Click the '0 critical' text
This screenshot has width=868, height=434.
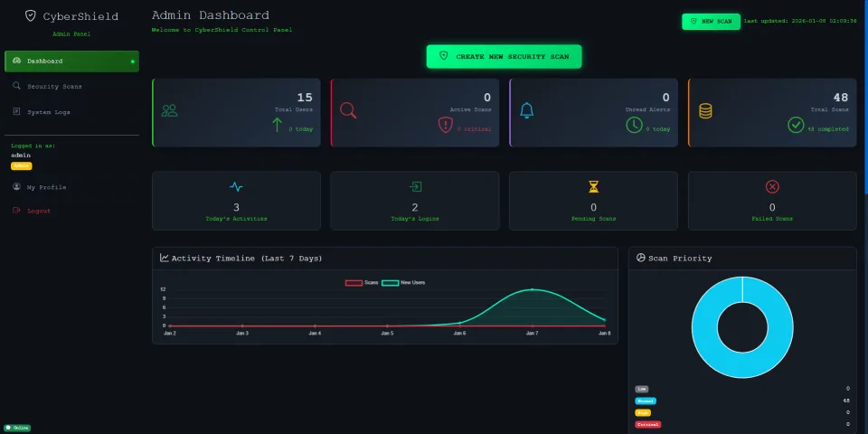coord(474,129)
